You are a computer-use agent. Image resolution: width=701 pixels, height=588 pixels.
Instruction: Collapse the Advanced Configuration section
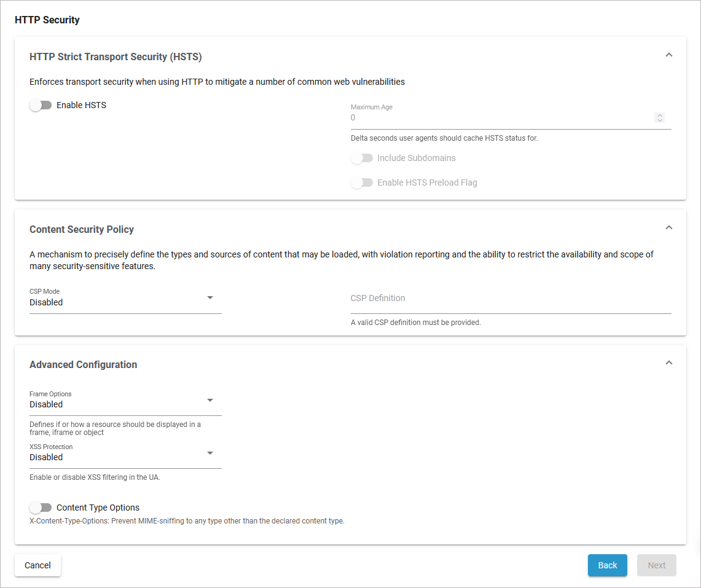669,363
